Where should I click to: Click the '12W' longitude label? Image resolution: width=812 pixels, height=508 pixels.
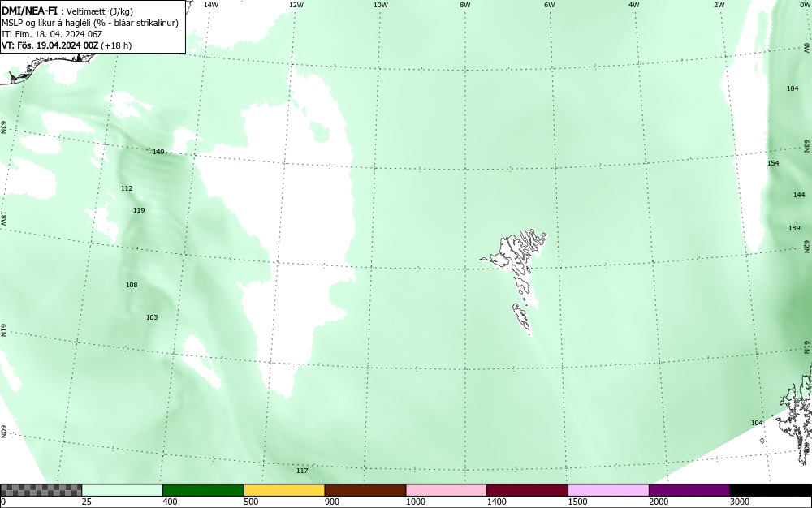(296, 5)
